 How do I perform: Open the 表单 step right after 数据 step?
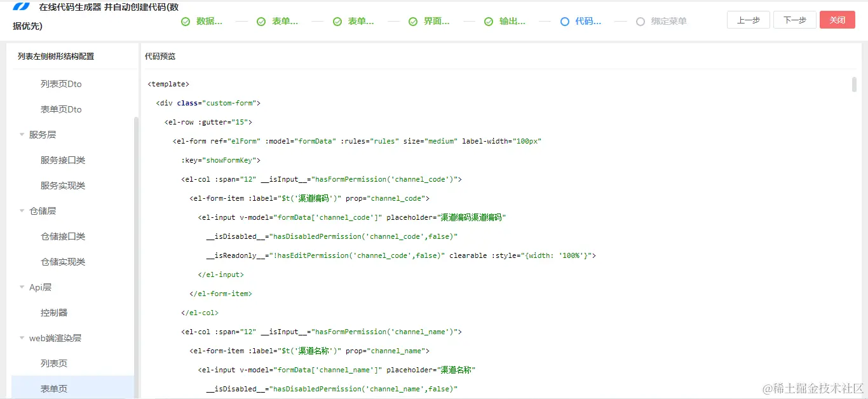click(x=285, y=21)
